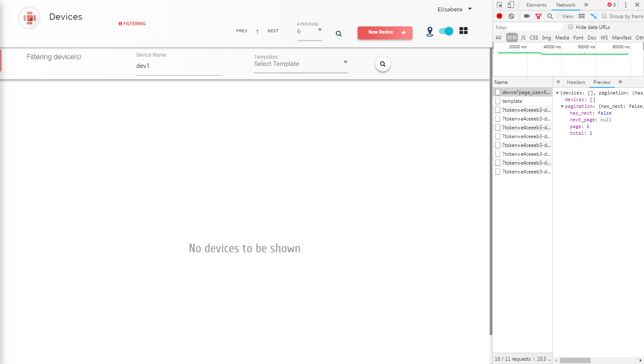Switch to card grid view icon

coord(463,31)
